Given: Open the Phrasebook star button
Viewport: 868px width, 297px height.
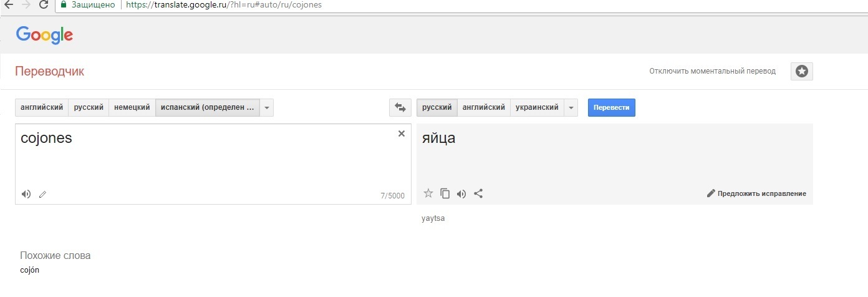Looking at the screenshot, I should 802,71.
